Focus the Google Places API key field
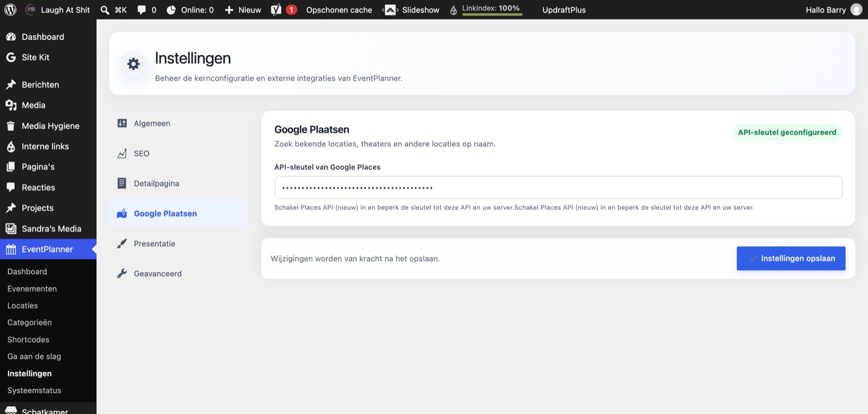This screenshot has width=868, height=414. point(558,187)
